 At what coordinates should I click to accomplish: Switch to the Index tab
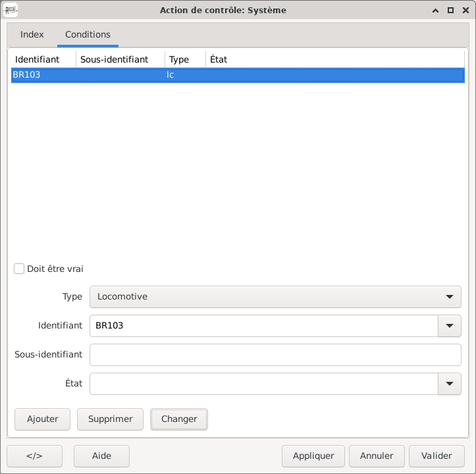[x=32, y=34]
